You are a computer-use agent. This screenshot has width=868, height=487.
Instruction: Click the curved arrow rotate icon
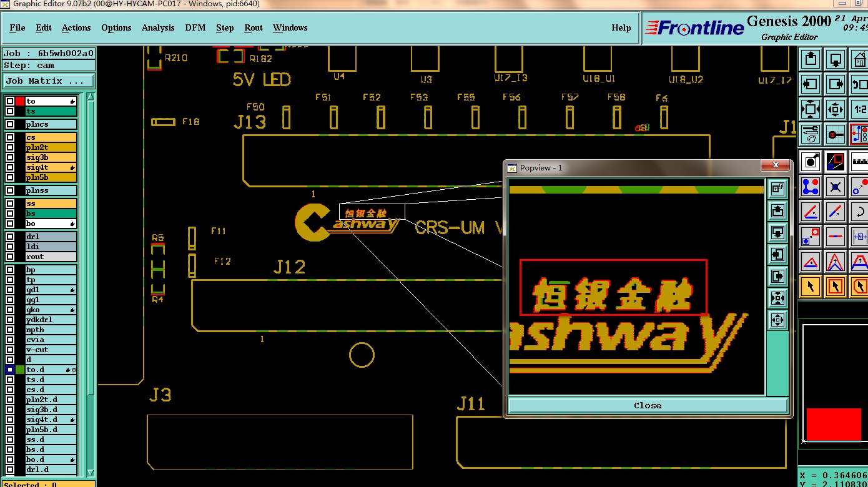point(859,212)
